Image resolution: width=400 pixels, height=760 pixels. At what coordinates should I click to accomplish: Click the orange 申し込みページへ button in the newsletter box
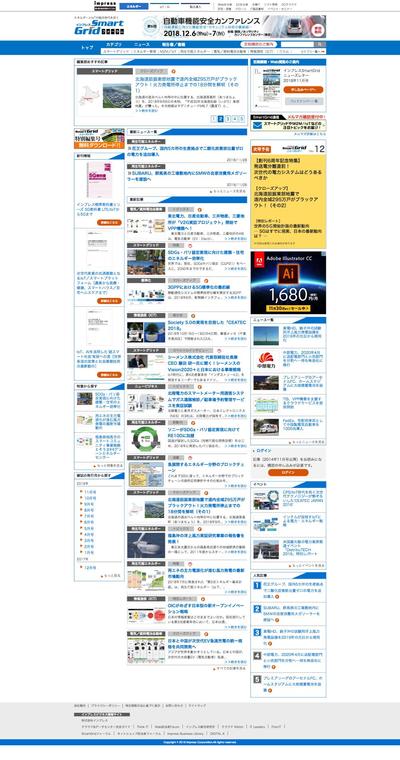(304, 90)
